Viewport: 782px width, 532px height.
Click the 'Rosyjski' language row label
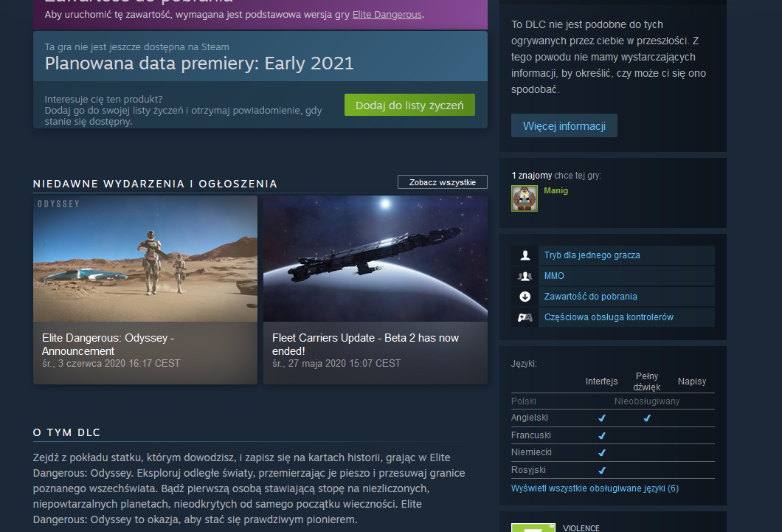[x=528, y=470]
